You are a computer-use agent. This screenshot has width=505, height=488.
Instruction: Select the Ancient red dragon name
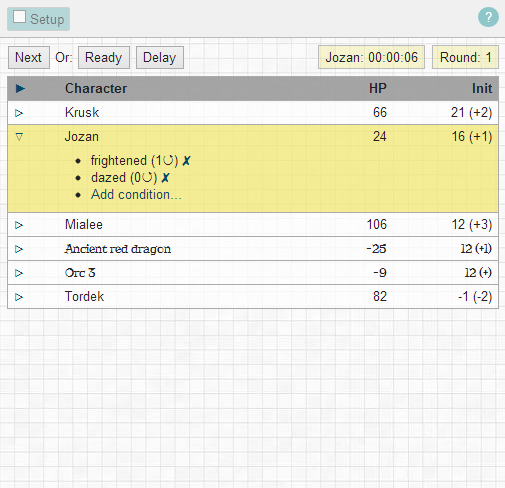tap(118, 249)
